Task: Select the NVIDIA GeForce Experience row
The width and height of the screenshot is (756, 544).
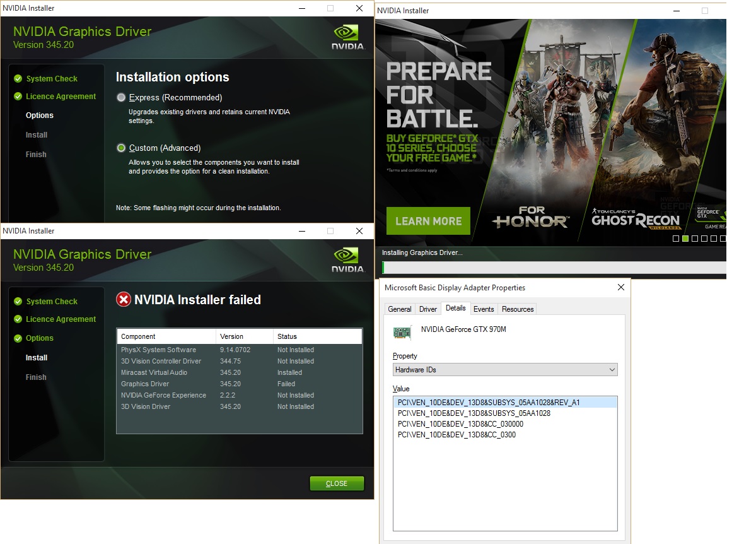Action: tap(239, 395)
